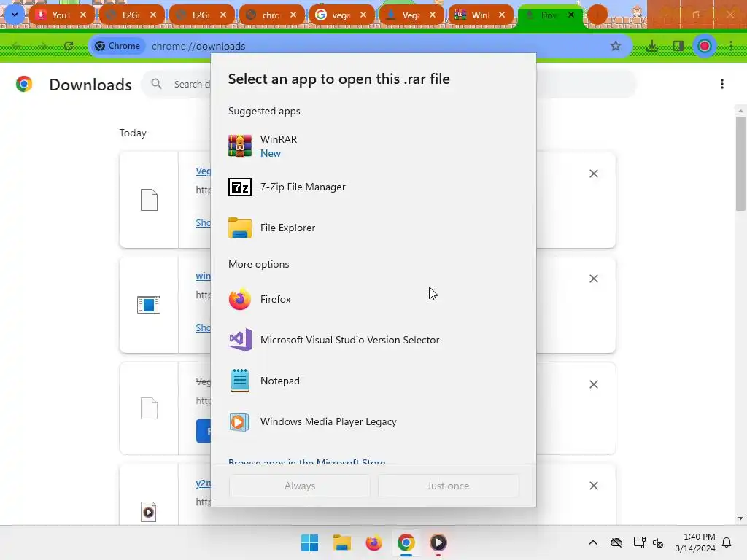Bookmark this page with the star icon
This screenshot has height=560, width=747.
616,46
